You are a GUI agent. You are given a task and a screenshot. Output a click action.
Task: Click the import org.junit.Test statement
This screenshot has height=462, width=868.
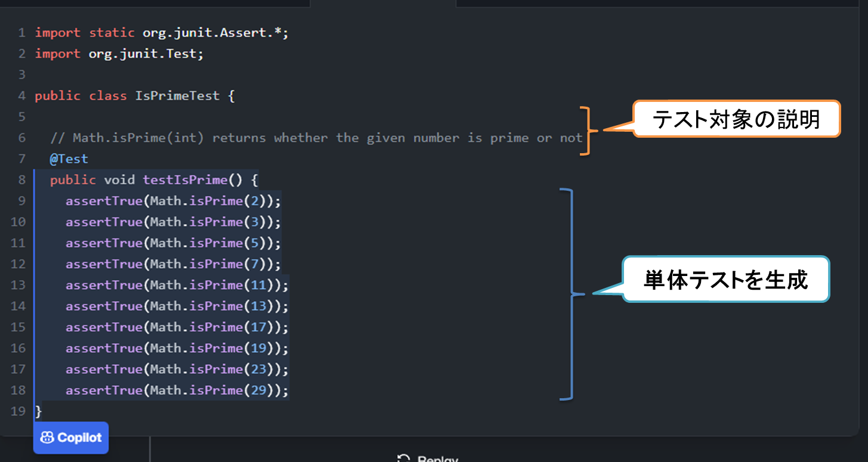pyautogui.click(x=119, y=54)
